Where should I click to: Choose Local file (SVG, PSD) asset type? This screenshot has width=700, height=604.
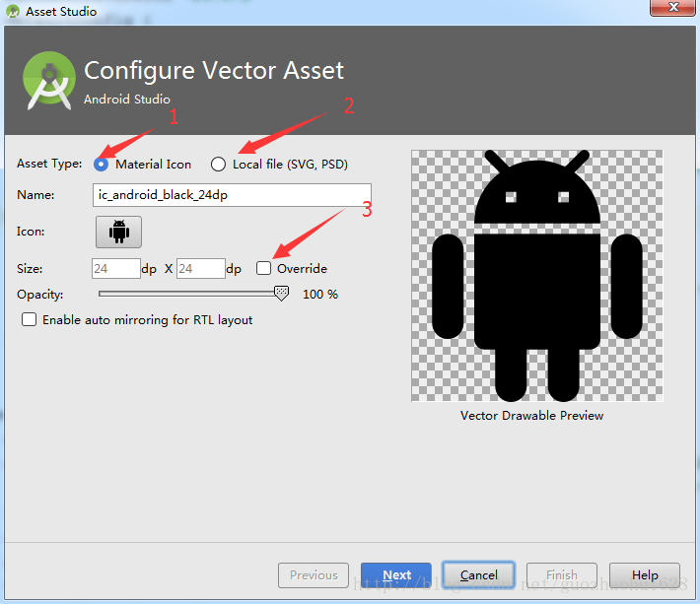tap(218, 165)
